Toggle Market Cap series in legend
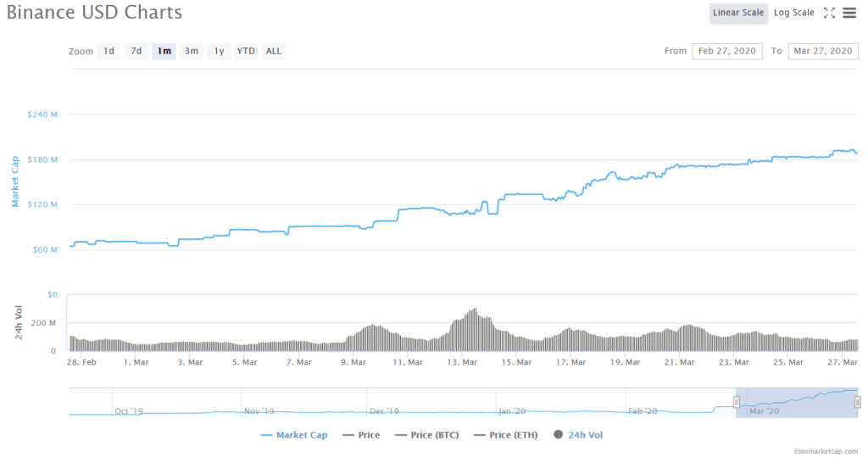 coord(297,435)
